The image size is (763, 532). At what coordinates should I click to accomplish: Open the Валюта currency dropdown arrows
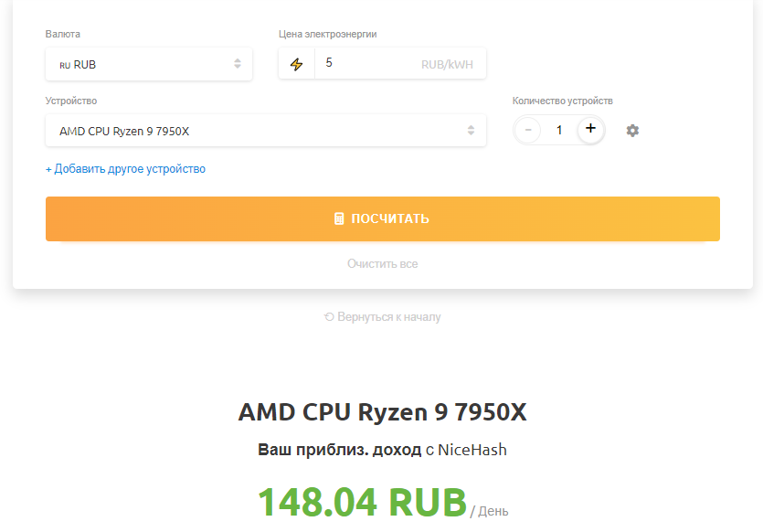pyautogui.click(x=238, y=64)
